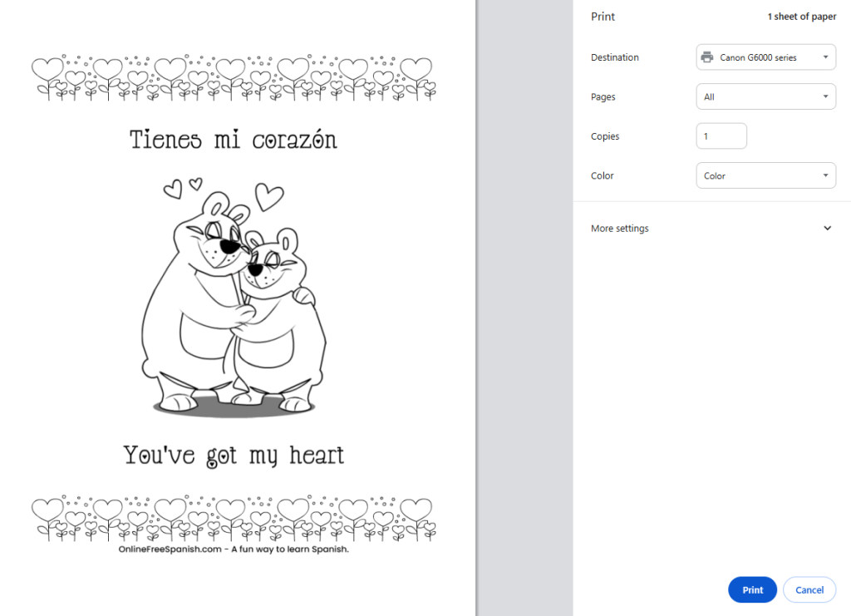
Task: Click the "1 sheet of paper" summary
Action: [801, 17]
